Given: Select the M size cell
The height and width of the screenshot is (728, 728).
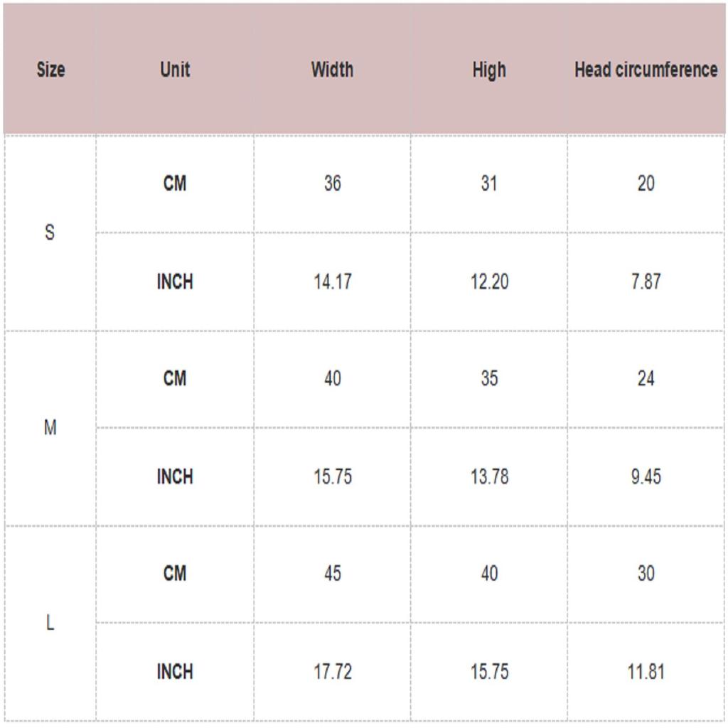Looking at the screenshot, I should [x=50, y=427].
